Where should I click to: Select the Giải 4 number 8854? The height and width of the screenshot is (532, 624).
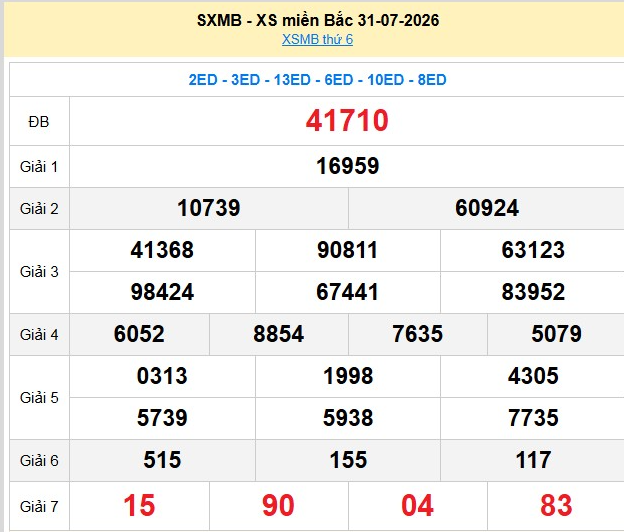coord(279,334)
